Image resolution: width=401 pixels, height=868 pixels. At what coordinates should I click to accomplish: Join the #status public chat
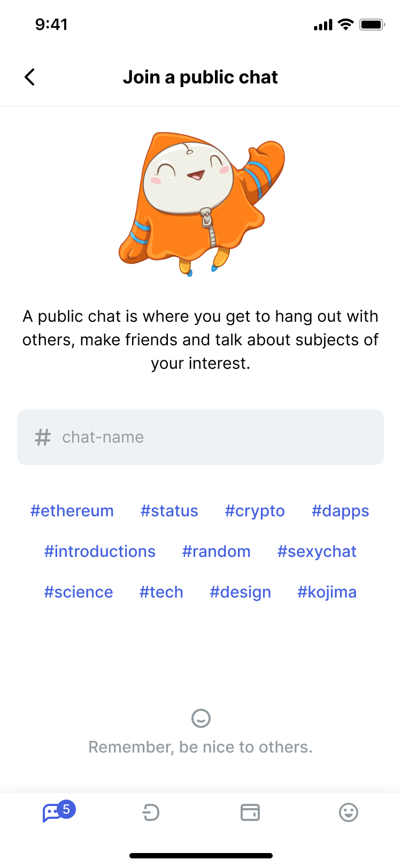point(169,511)
